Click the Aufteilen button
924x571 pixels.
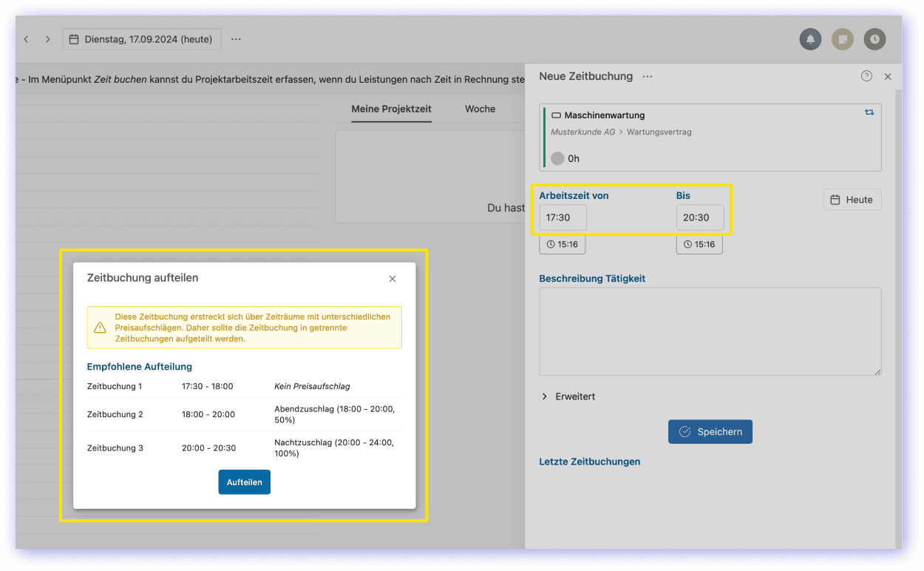[244, 482]
